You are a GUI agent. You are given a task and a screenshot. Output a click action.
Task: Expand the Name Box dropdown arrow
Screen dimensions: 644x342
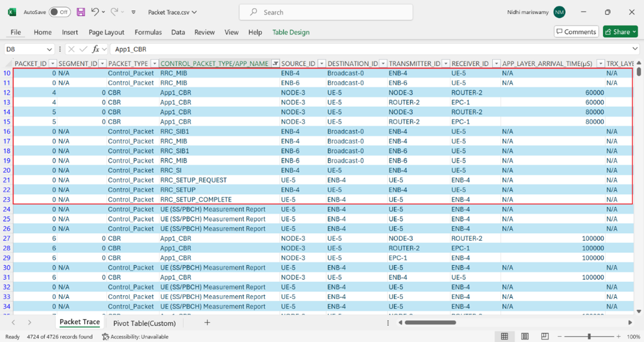49,49
